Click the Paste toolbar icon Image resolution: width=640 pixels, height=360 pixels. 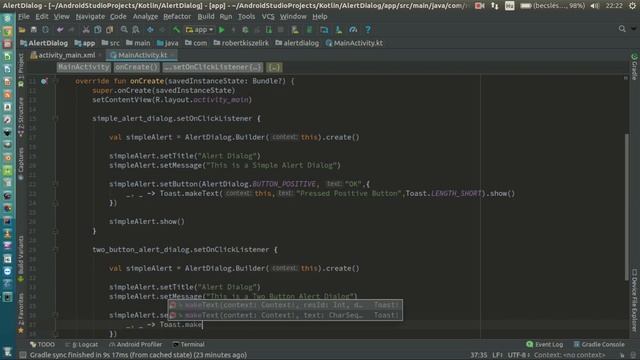click(x=109, y=30)
